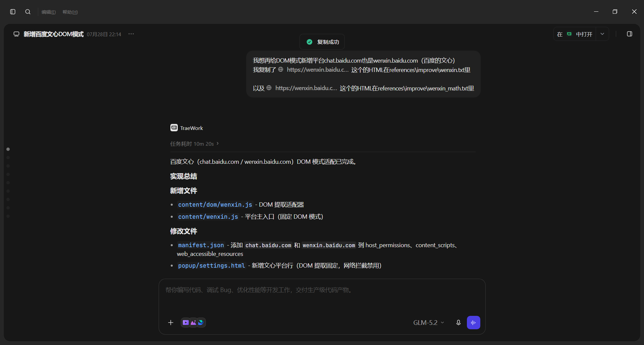Click the sentence ending DOM 模式适配已完成
This screenshot has height=345, width=644.
click(264, 162)
